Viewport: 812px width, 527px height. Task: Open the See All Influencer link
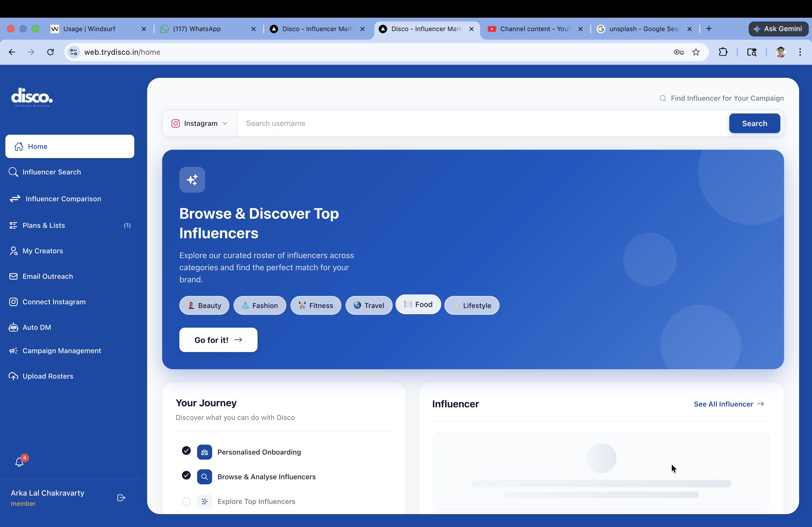coord(729,404)
